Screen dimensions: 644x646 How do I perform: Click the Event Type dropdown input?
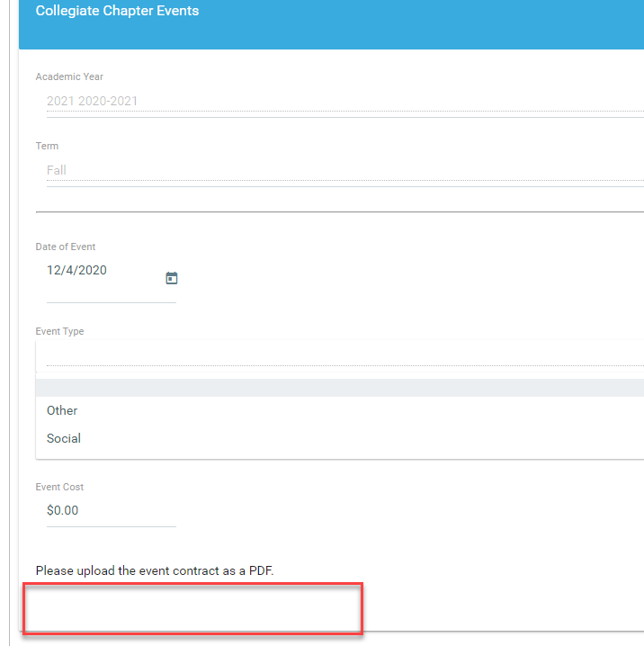[342, 354]
